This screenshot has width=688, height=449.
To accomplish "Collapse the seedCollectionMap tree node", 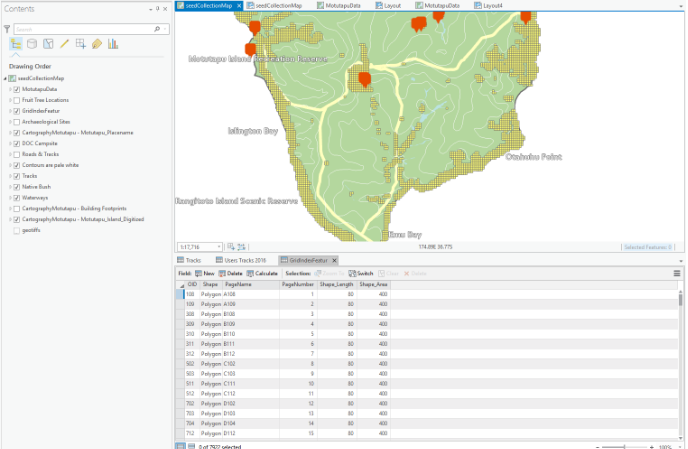I will pyautogui.click(x=5, y=79).
